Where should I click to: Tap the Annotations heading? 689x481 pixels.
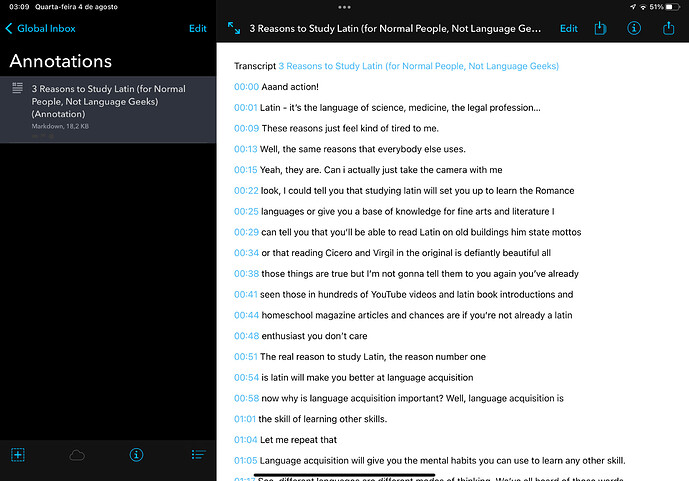[61, 61]
